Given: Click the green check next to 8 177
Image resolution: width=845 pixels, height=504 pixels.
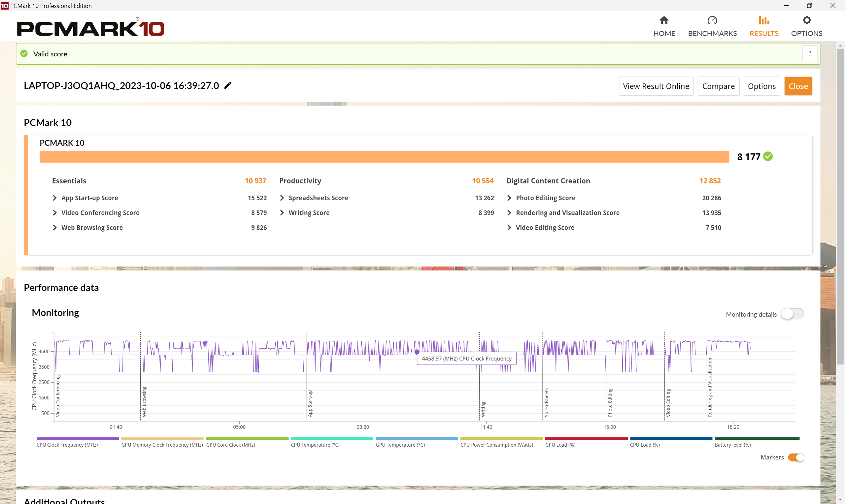Looking at the screenshot, I should pos(768,157).
